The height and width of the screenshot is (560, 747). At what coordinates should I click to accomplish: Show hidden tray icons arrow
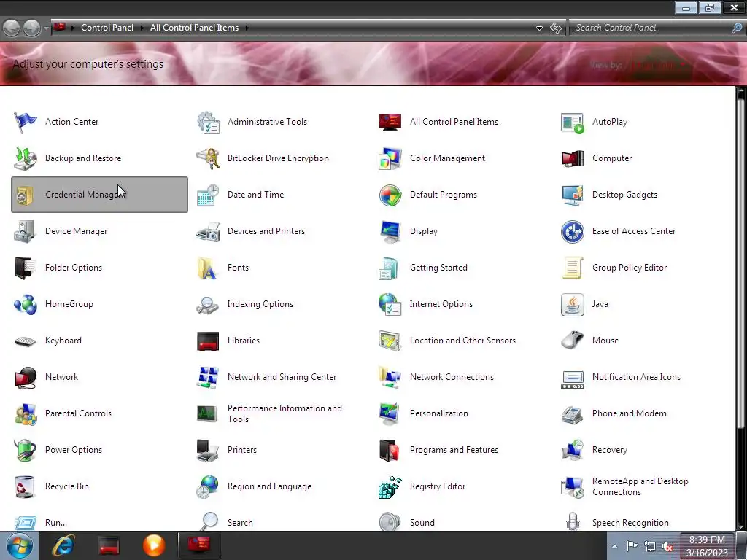pos(614,546)
